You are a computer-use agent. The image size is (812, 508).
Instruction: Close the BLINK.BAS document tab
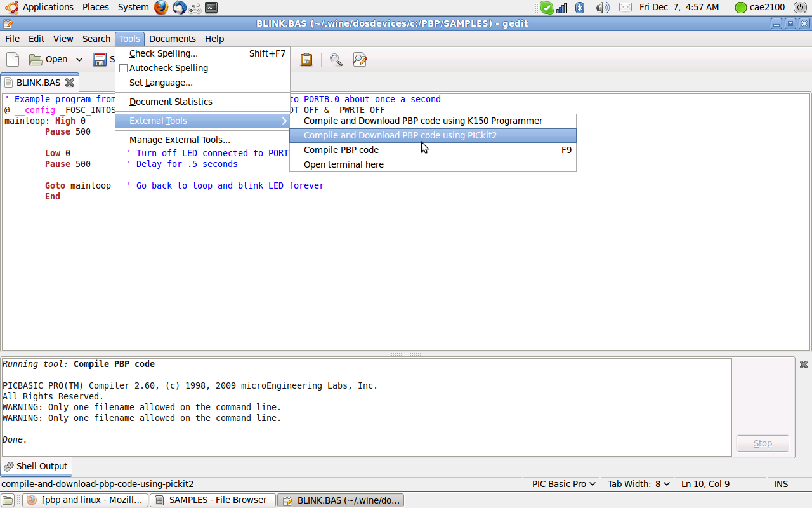(x=70, y=83)
